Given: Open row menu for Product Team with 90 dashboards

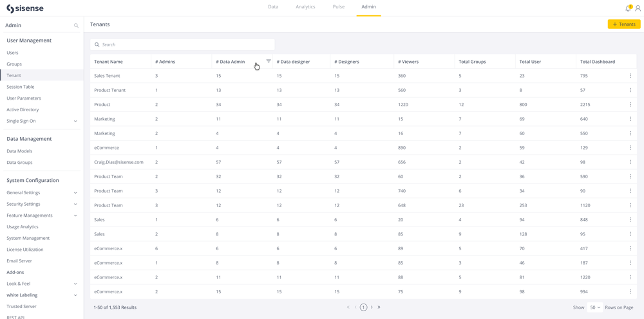Looking at the screenshot, I should (630, 190).
